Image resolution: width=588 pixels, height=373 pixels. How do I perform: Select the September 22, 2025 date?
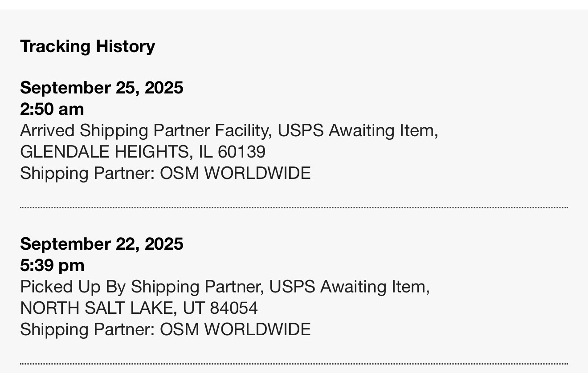(x=102, y=244)
